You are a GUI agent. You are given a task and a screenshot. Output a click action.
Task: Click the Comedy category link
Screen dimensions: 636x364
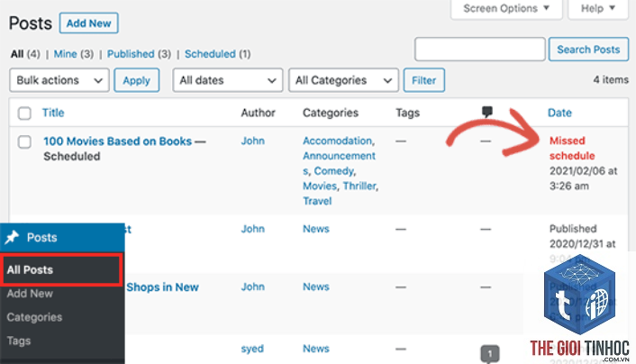pos(333,171)
